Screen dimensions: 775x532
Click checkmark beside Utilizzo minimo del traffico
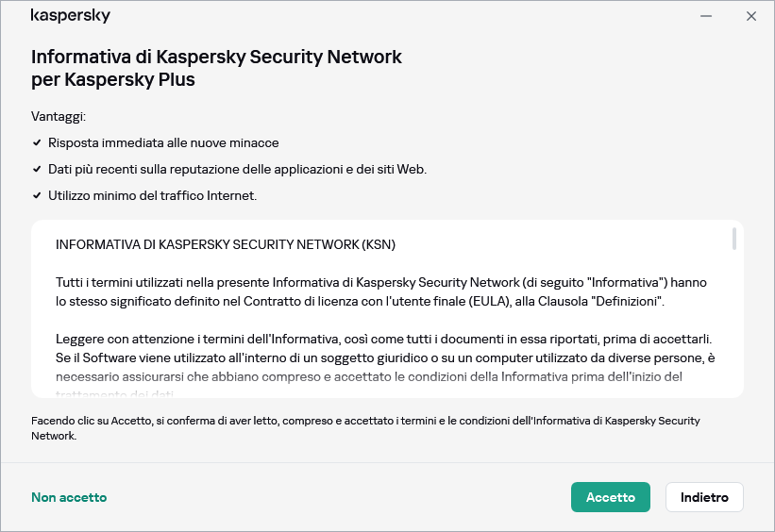click(x=37, y=195)
